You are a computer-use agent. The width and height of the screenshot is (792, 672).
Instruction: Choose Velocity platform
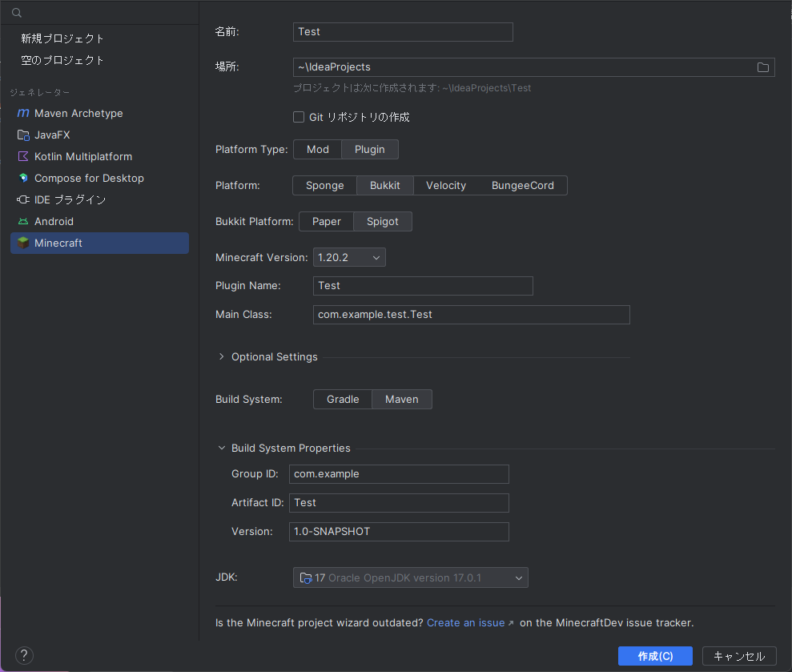coord(446,186)
